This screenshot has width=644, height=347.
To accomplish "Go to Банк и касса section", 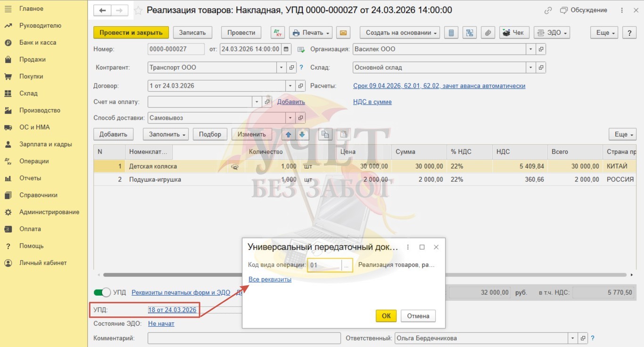I will coord(38,42).
